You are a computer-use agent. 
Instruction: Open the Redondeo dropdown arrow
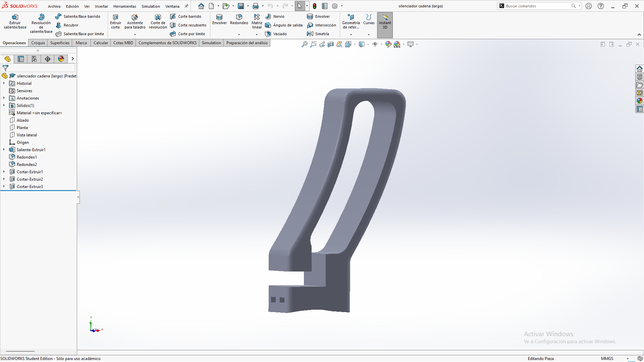click(239, 35)
